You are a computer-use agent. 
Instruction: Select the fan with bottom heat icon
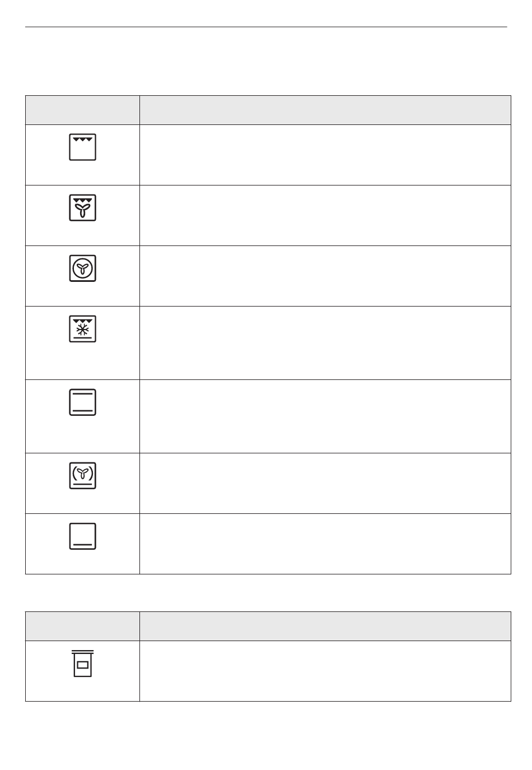[x=83, y=475]
